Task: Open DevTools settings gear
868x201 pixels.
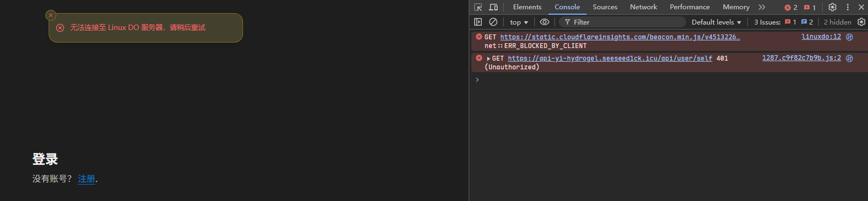Action: pos(832,7)
